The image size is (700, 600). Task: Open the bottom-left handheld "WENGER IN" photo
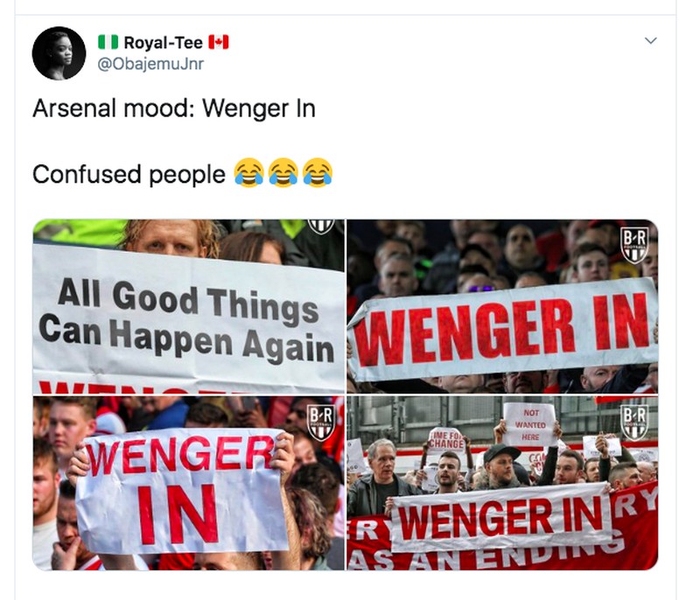[x=188, y=483]
